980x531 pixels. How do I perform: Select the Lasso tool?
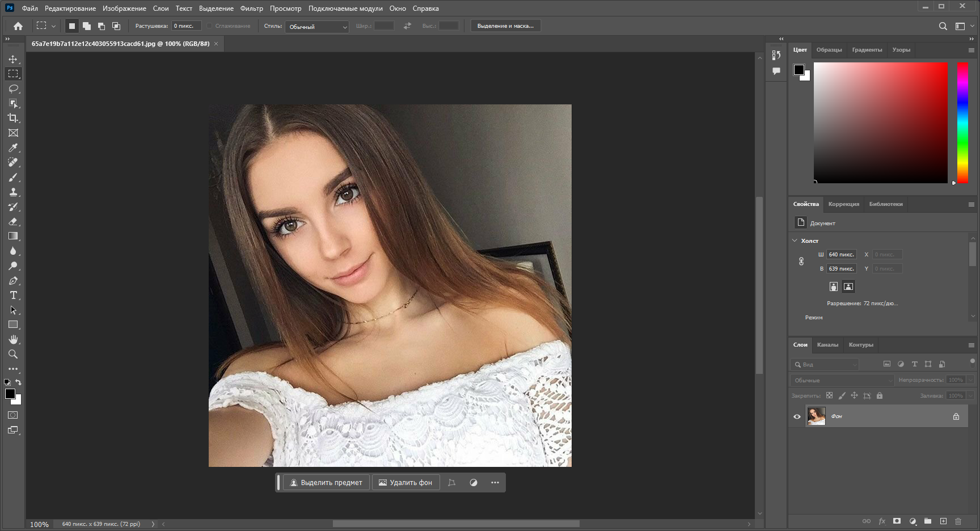pos(13,88)
